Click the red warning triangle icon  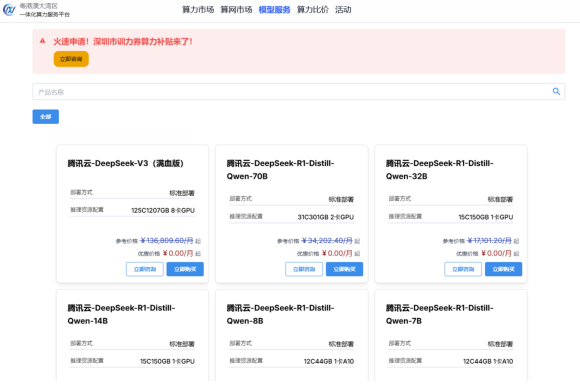pyautogui.click(x=43, y=41)
